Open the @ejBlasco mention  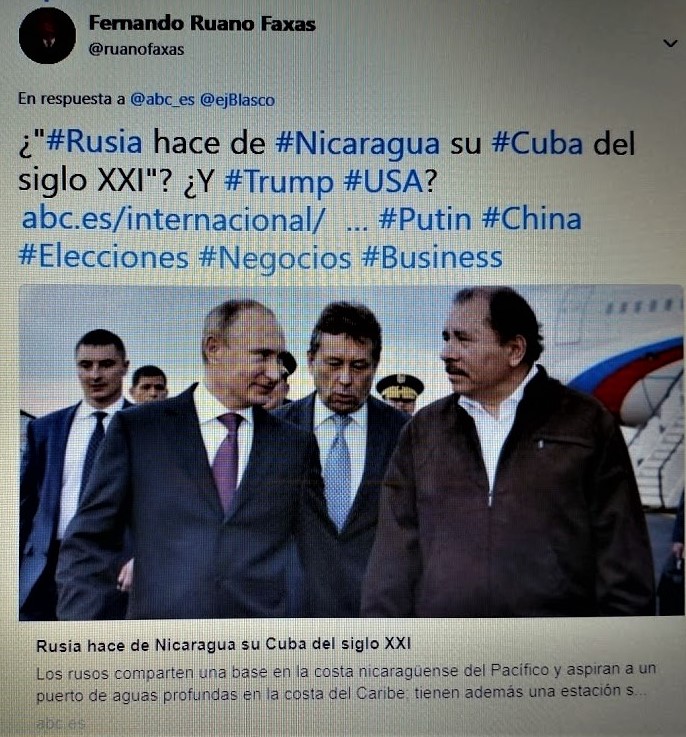[237, 100]
